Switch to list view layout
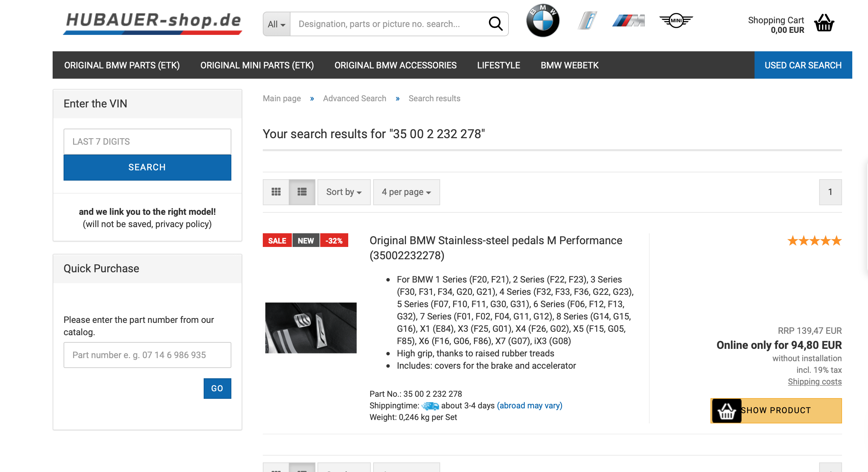This screenshot has width=868, height=472. 302,192
